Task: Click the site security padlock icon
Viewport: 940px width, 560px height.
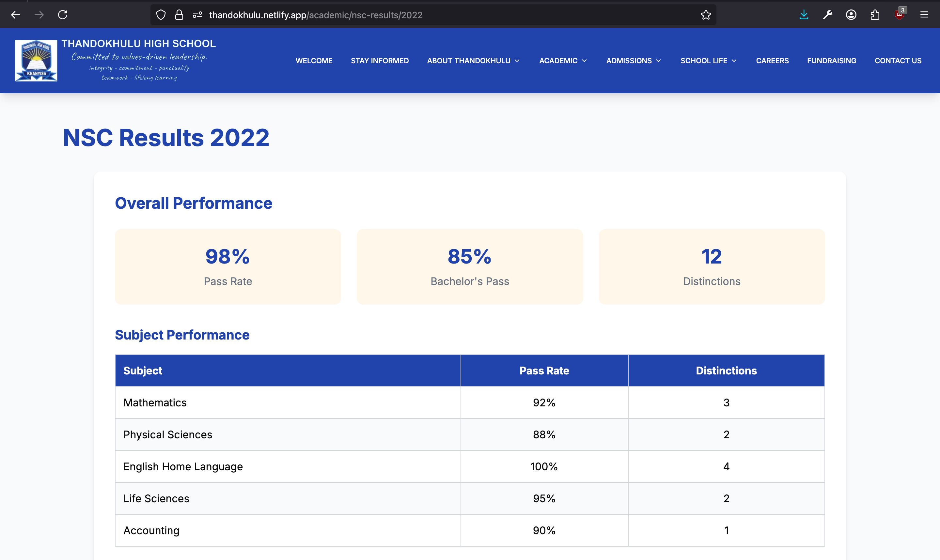Action: [x=179, y=15]
